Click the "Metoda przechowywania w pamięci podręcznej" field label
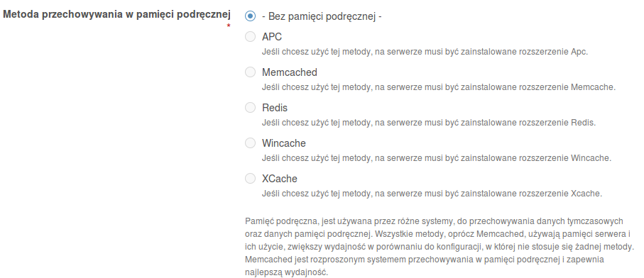The width and height of the screenshot is (644, 278). [116, 15]
